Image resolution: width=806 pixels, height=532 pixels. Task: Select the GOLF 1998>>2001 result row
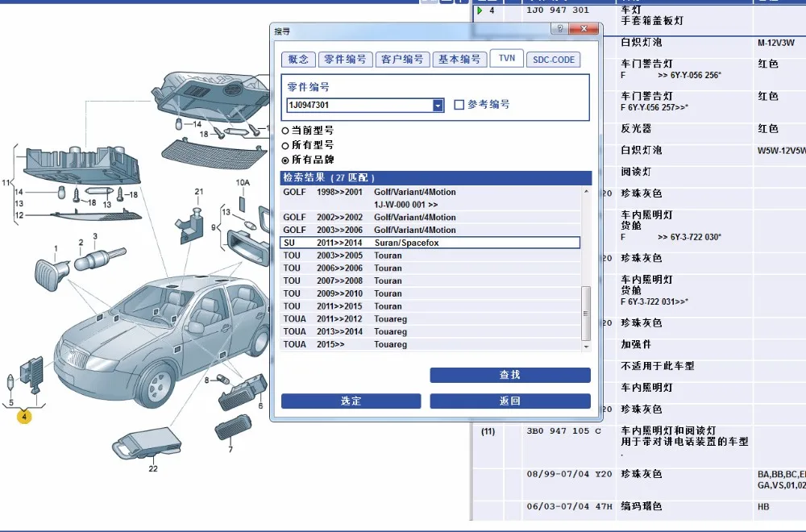click(430, 198)
